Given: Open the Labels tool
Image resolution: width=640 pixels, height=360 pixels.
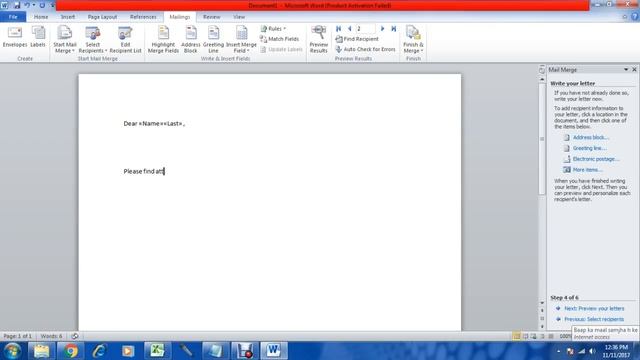Looking at the screenshot, I should tap(38, 38).
